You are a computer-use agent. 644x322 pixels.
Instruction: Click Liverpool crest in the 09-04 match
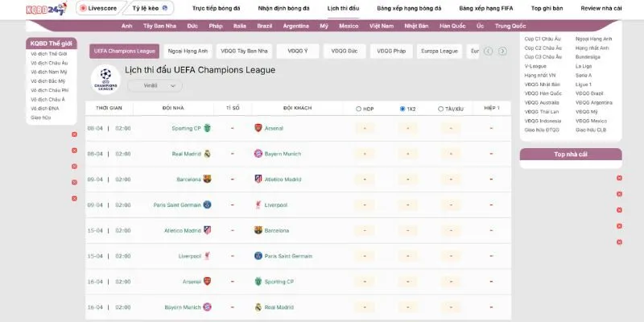pyautogui.click(x=258, y=204)
